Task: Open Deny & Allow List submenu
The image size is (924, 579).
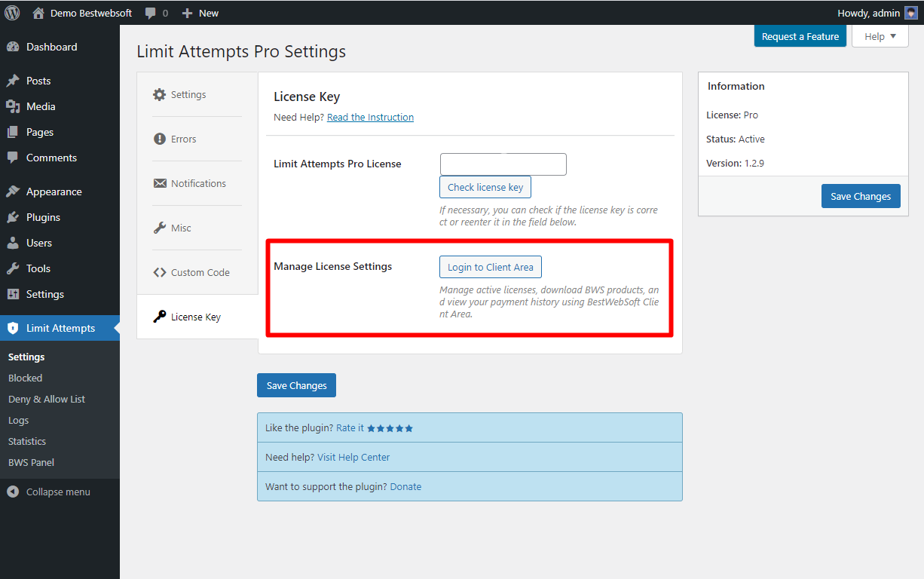Action: tap(47, 399)
